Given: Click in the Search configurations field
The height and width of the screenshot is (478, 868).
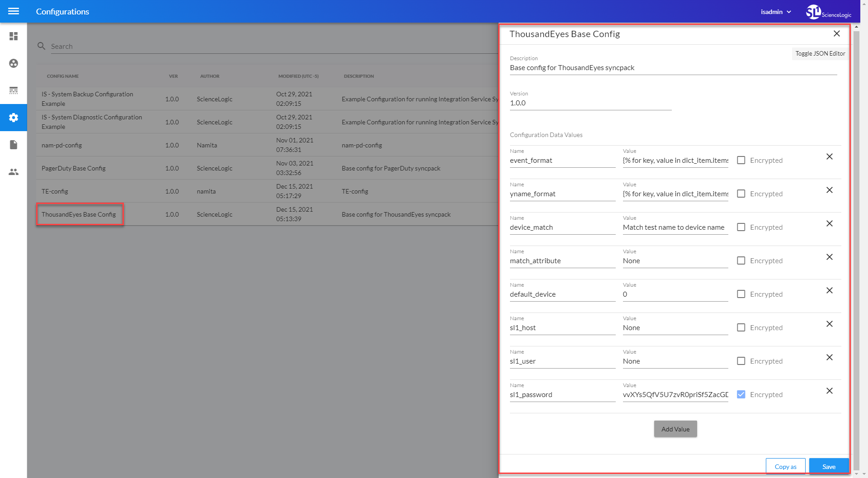Looking at the screenshot, I should click(274, 46).
